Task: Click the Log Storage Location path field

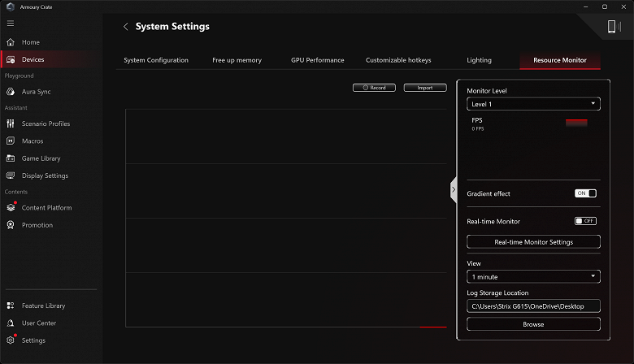Action: (533, 306)
